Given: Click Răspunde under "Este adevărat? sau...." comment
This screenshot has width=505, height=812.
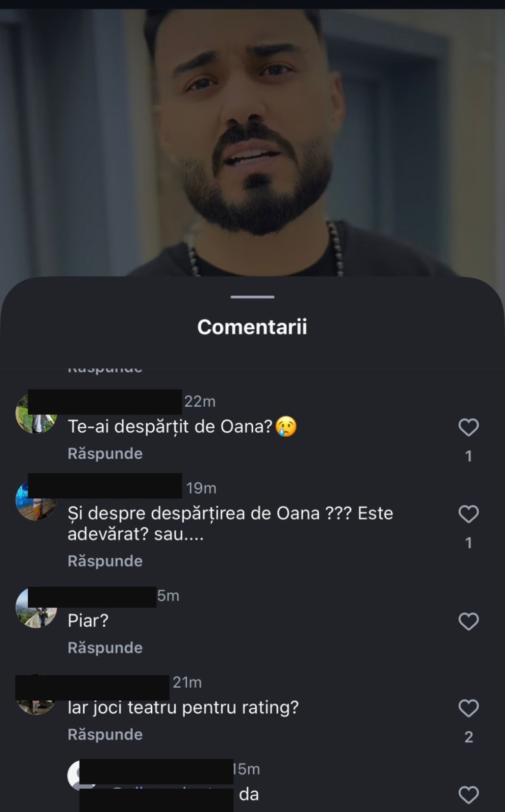Looking at the screenshot, I should [x=105, y=561].
